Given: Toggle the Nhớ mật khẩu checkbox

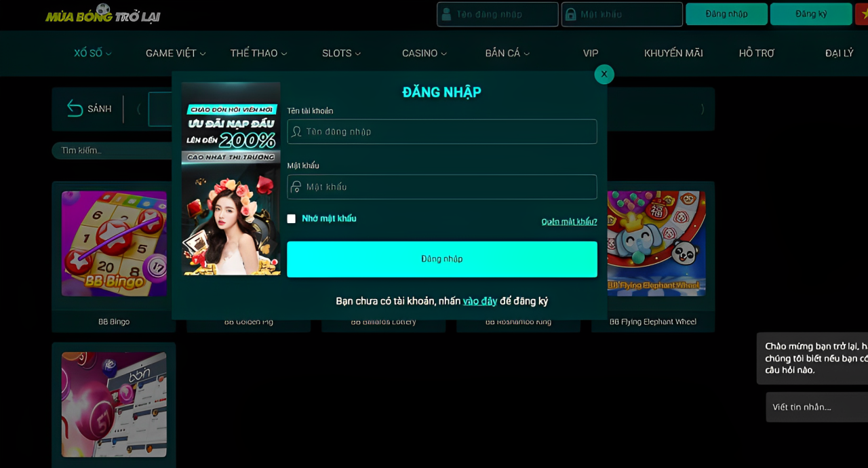Looking at the screenshot, I should click(x=292, y=218).
